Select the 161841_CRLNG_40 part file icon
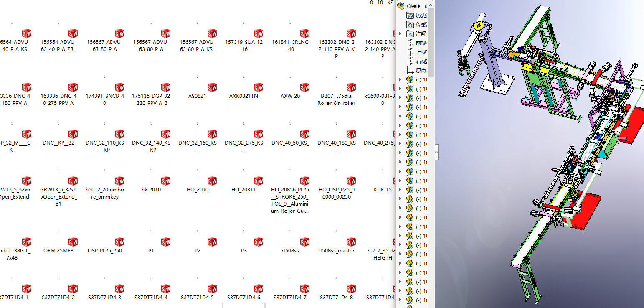 (x=305, y=33)
